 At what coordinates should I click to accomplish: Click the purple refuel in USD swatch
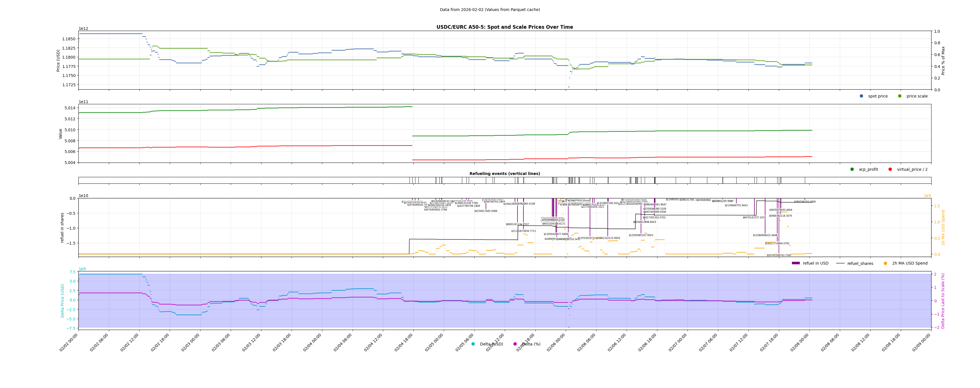point(796,263)
